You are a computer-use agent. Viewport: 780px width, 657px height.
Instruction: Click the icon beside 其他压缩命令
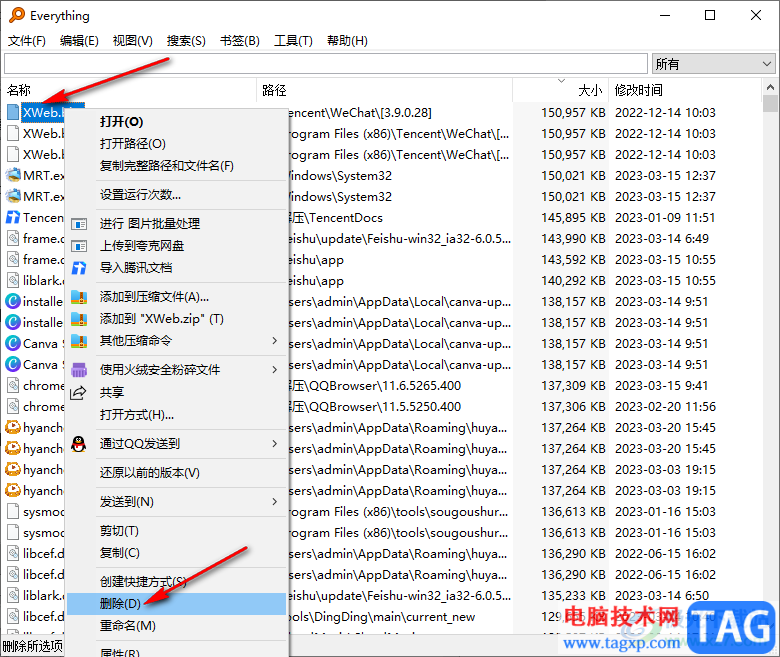click(79, 341)
